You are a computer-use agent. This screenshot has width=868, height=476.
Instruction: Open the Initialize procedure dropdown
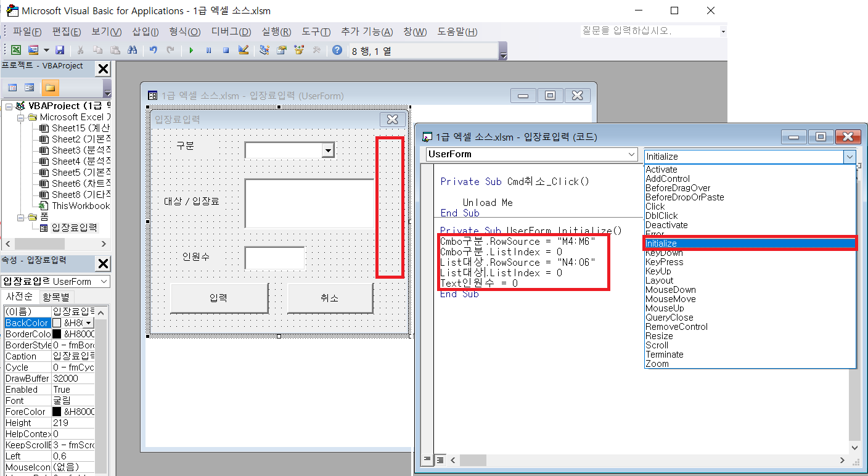pos(850,157)
